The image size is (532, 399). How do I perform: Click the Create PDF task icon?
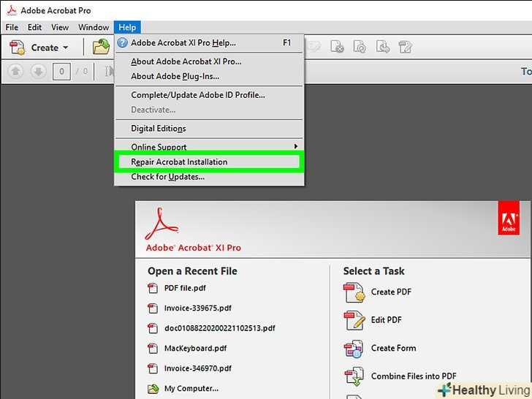tap(354, 293)
